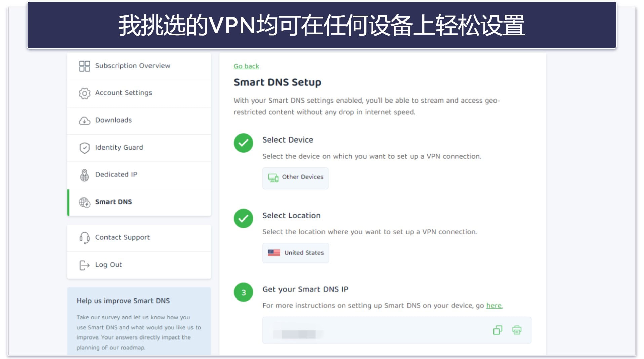This screenshot has height=359, width=644.
Task: Click the blurred Smart DNS IP field
Action: (x=397, y=330)
